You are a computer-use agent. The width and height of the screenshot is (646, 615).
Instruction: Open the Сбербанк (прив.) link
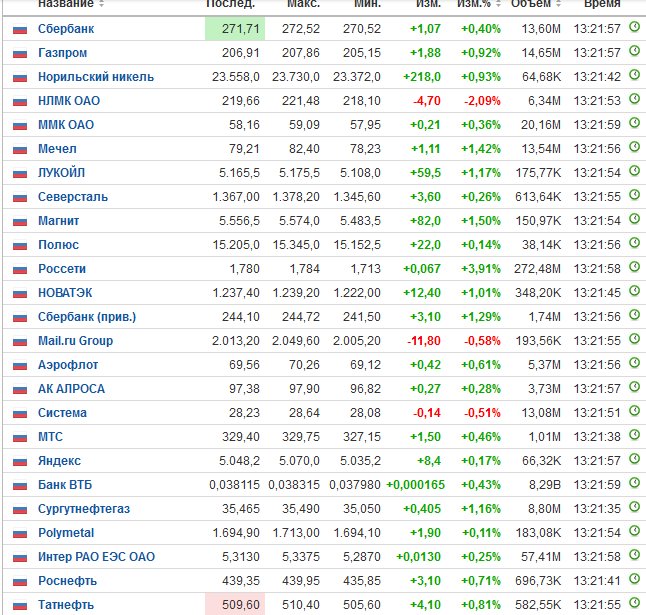(87, 317)
